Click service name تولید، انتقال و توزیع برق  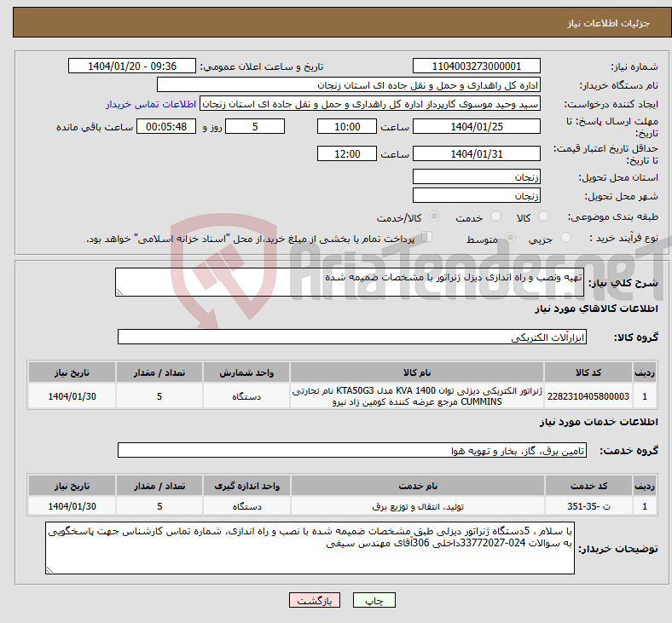coord(417,506)
